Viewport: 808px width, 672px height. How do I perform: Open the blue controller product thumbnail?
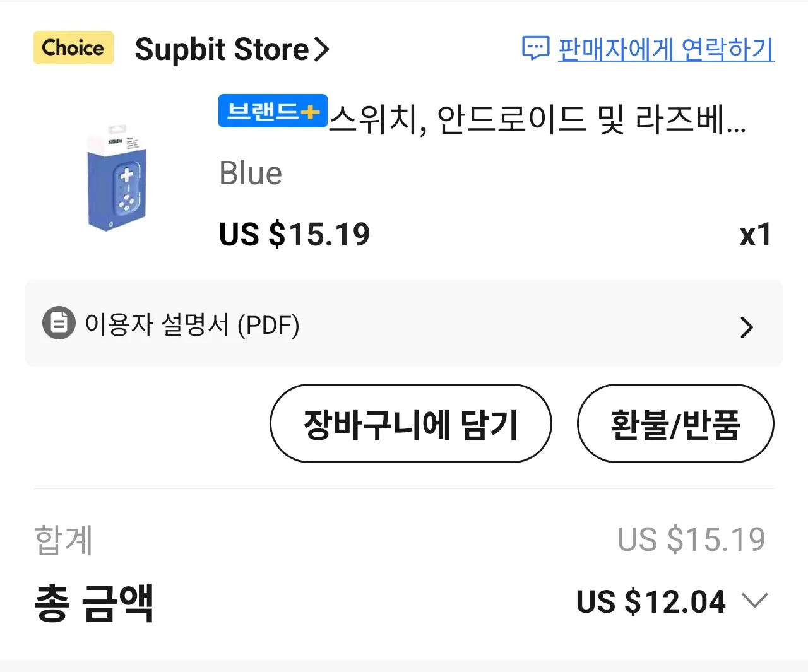(x=118, y=178)
